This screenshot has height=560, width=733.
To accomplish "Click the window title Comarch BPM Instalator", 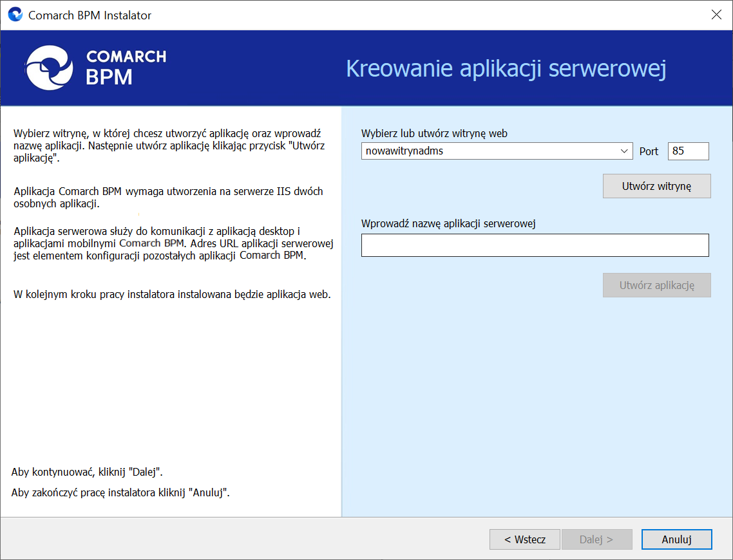I will click(90, 15).
